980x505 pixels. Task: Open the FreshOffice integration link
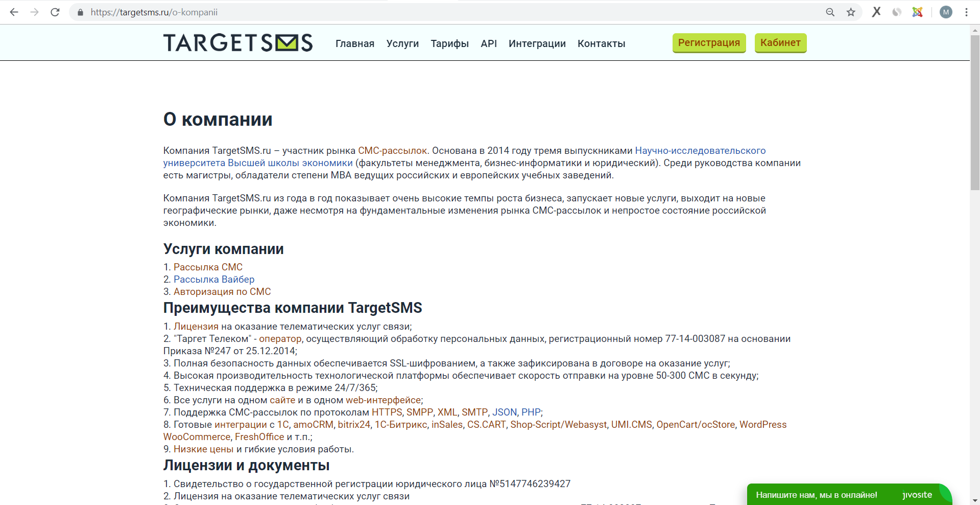click(259, 437)
